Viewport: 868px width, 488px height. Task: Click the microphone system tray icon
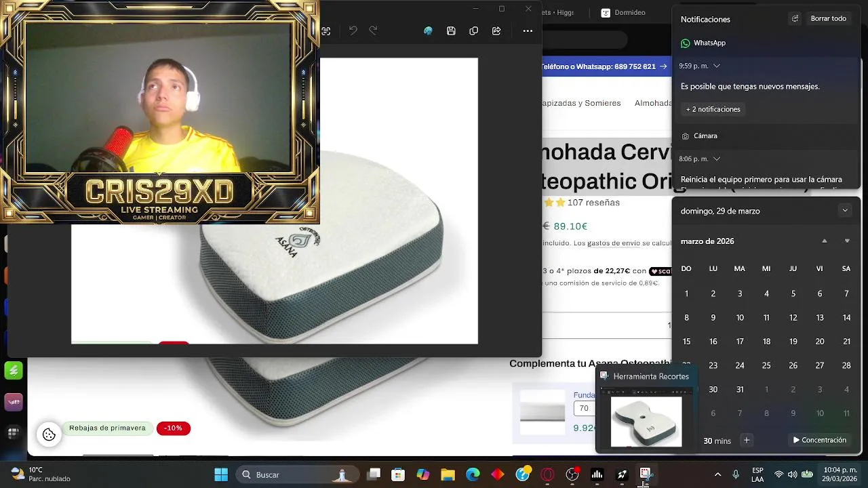736,474
